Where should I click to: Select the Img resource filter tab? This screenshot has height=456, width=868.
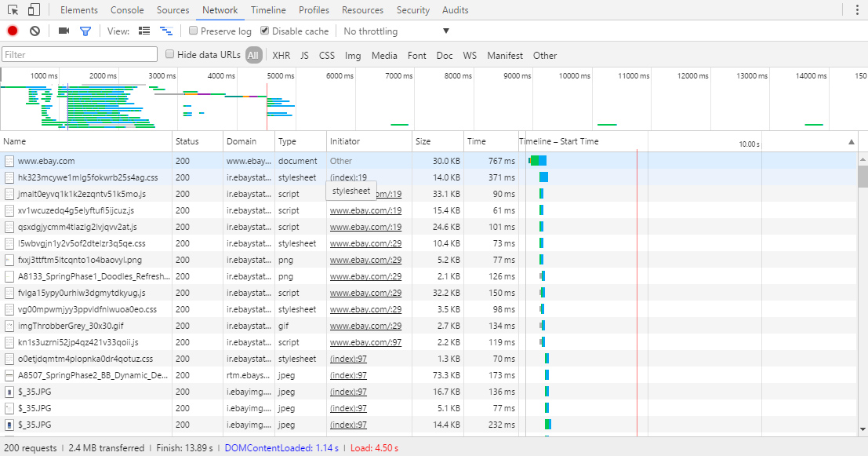(353, 55)
